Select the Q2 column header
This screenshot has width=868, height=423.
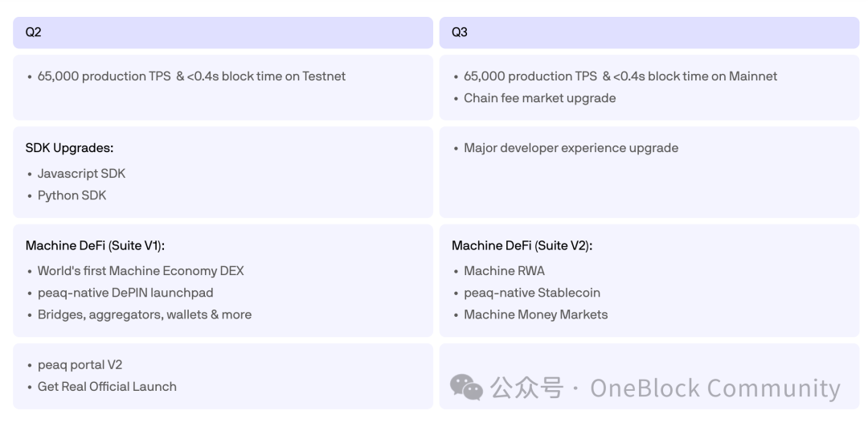point(223,33)
